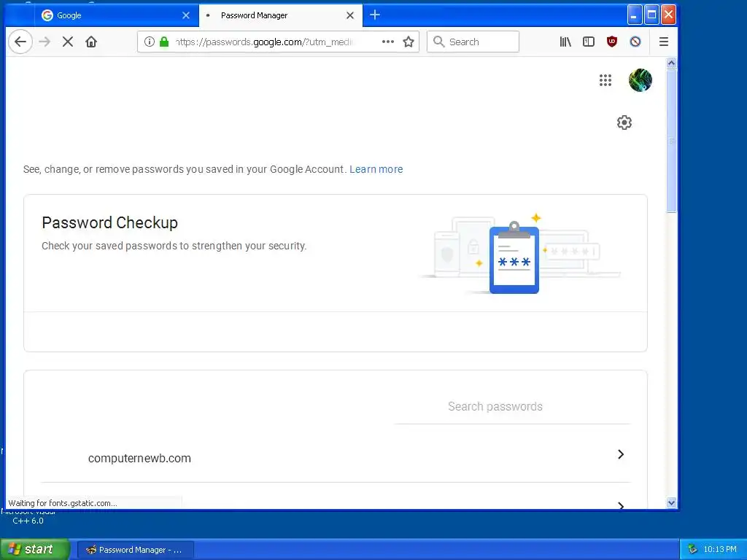Select Password Manager taskbar button

click(136, 550)
